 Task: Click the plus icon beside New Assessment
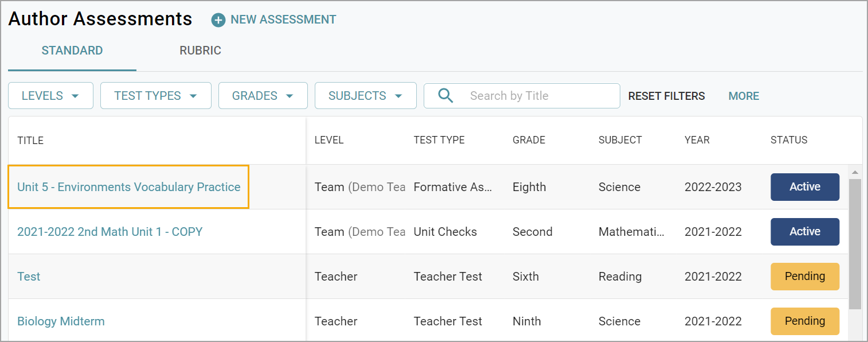click(x=218, y=20)
